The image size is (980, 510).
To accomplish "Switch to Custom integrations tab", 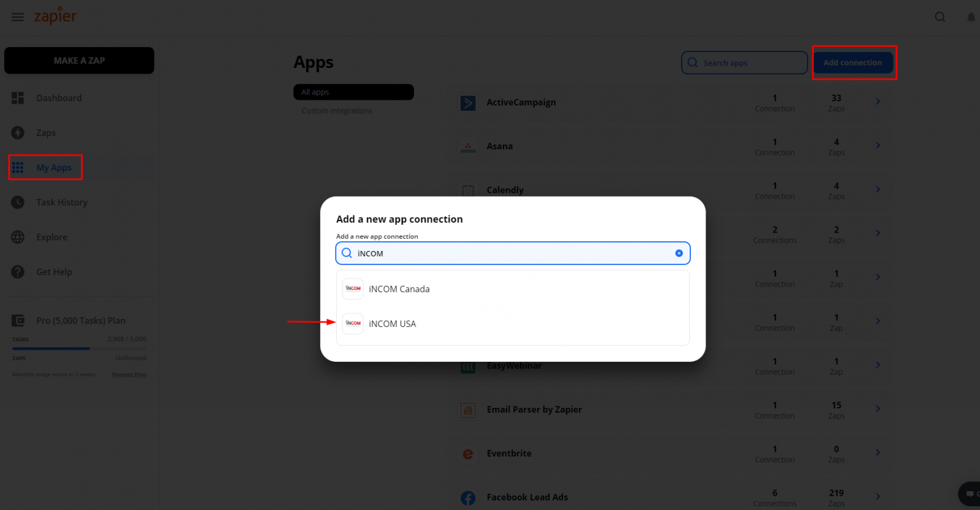I will [x=337, y=111].
